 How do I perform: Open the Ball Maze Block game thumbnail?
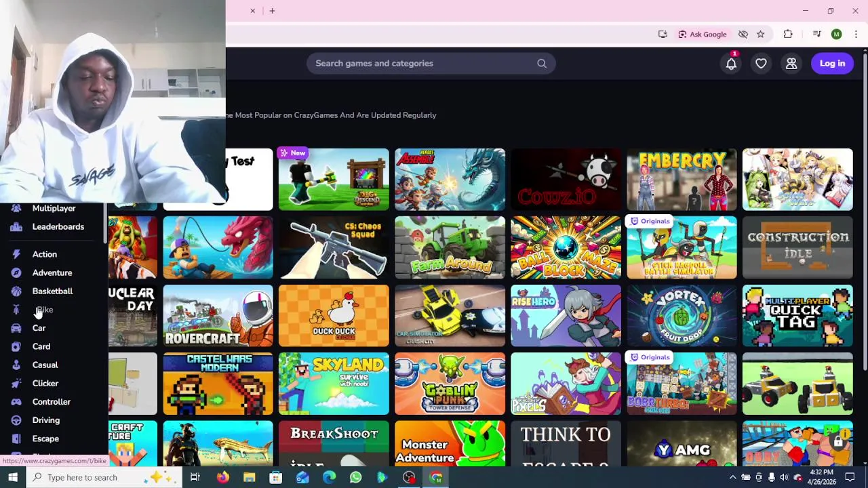click(x=566, y=247)
